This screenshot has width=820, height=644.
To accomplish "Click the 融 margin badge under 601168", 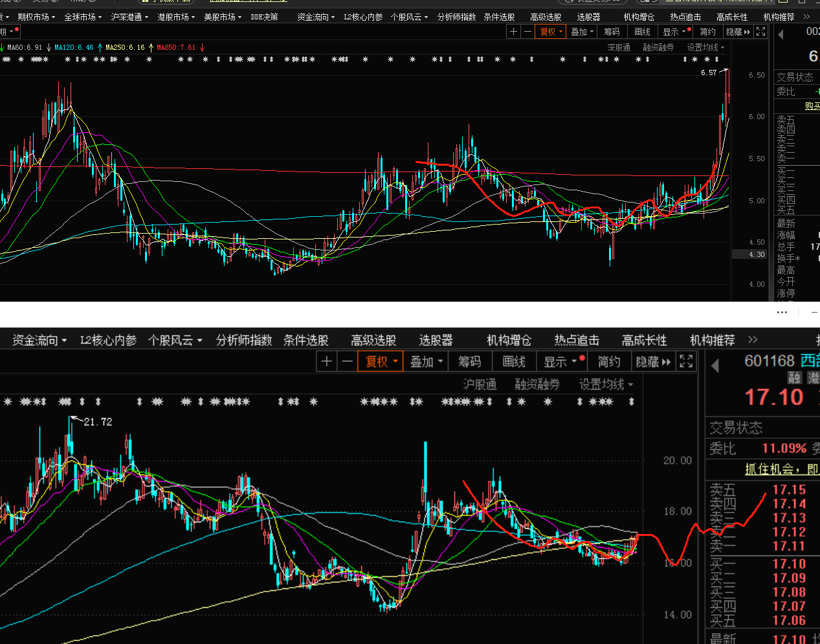I will [x=794, y=378].
